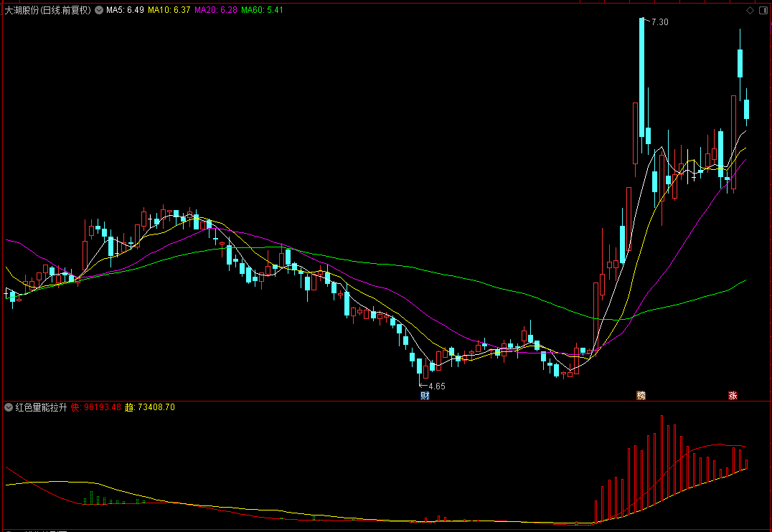The width and height of the screenshot is (772, 532).
Task: Click the 财 marker below the chart low
Action: click(425, 396)
